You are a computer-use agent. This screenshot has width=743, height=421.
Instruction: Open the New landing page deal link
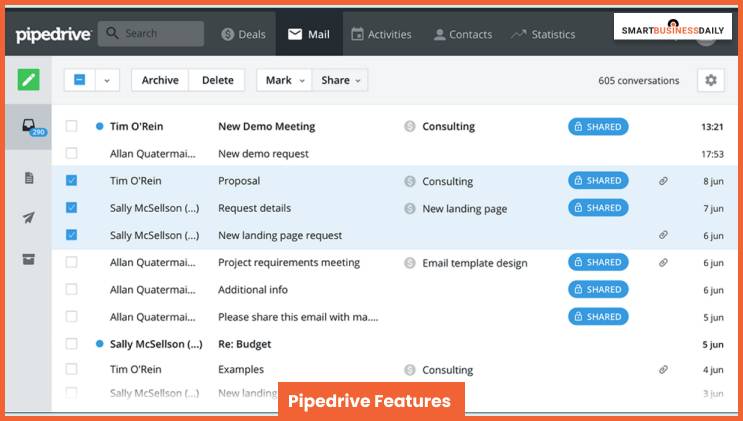[x=464, y=209]
